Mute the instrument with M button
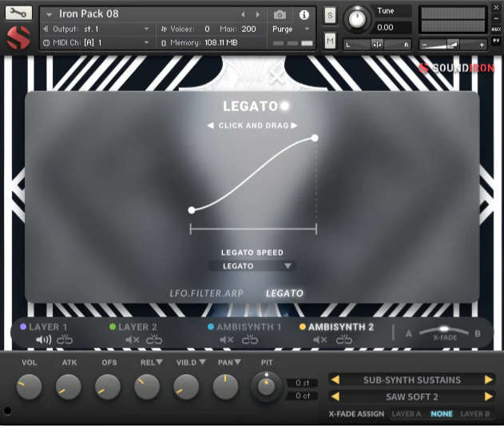The height and width of the screenshot is (426, 504). pos(330,41)
